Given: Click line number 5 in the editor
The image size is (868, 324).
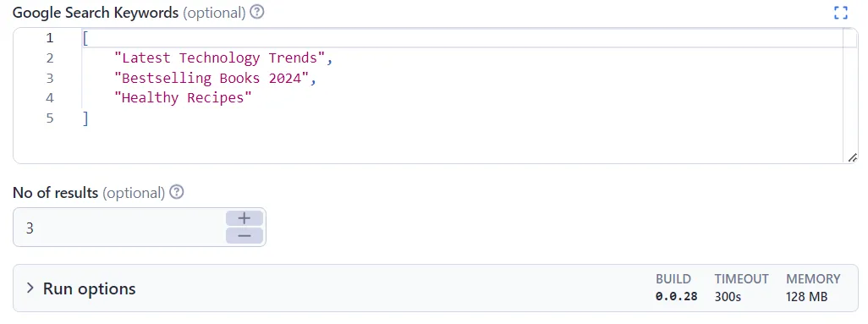Looking at the screenshot, I should coord(50,118).
